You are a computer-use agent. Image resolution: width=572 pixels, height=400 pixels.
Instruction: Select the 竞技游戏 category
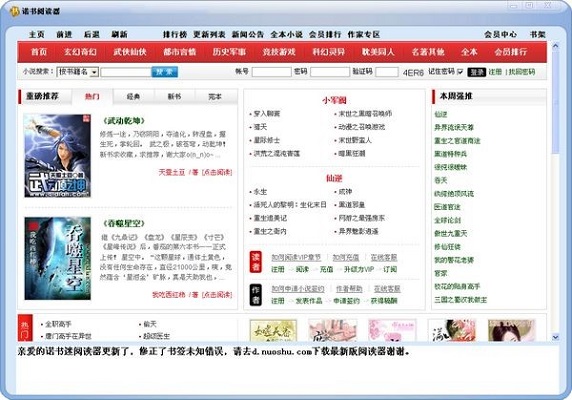279,52
